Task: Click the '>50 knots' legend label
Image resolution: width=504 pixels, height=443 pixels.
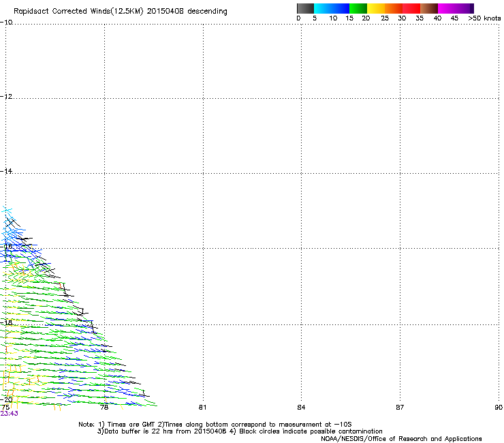Action: click(x=484, y=18)
